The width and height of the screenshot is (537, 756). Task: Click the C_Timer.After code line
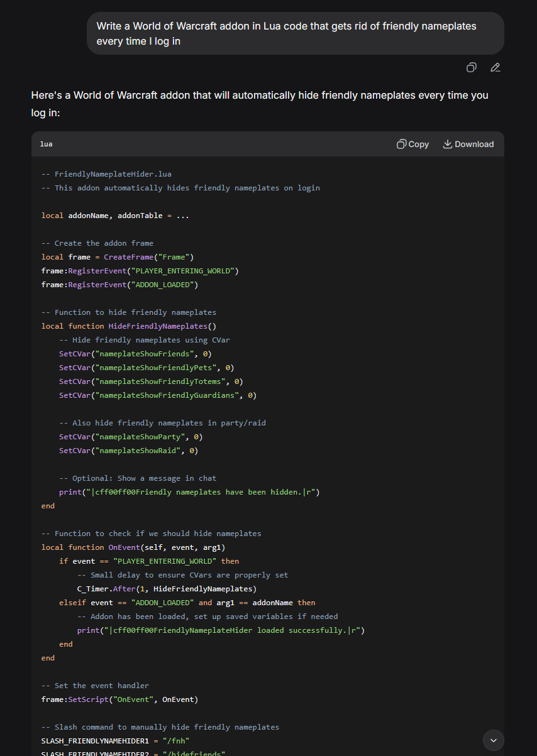[167, 589]
